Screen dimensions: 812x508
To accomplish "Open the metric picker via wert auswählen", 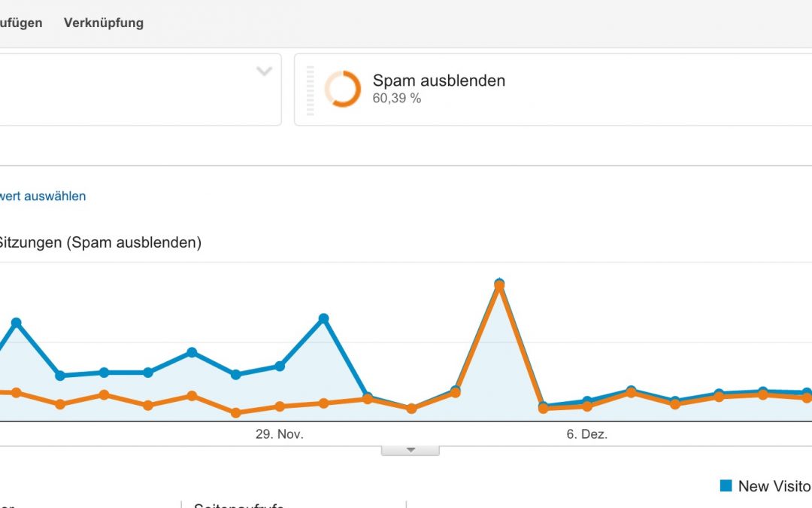I will point(43,196).
